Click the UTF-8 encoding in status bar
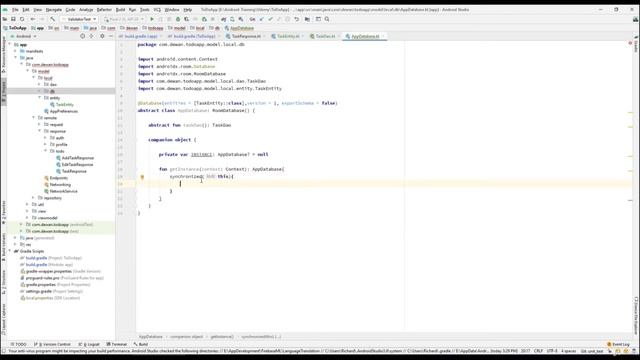The image size is (640, 360). (x=552, y=351)
